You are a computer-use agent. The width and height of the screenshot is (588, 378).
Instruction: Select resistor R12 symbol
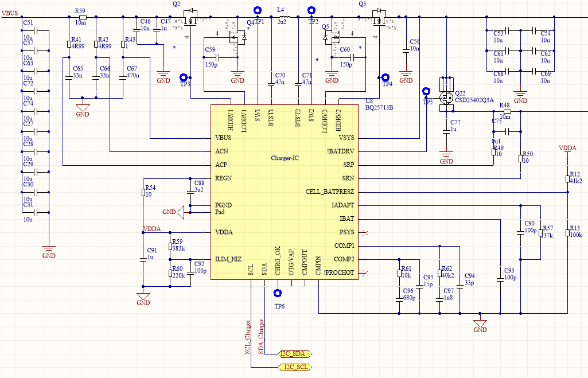pyautogui.click(x=568, y=179)
